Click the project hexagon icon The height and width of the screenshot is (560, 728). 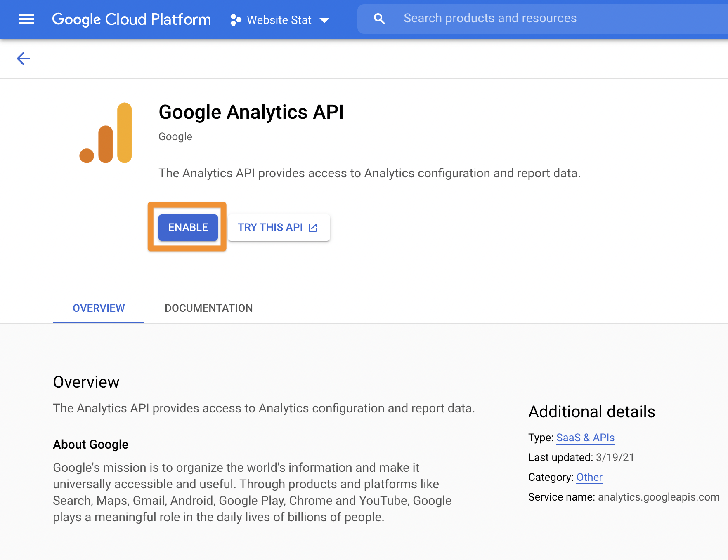click(x=236, y=20)
